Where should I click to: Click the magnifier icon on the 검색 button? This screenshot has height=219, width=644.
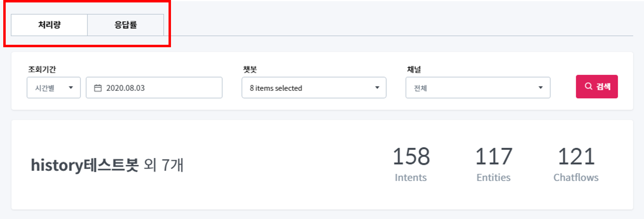point(588,86)
